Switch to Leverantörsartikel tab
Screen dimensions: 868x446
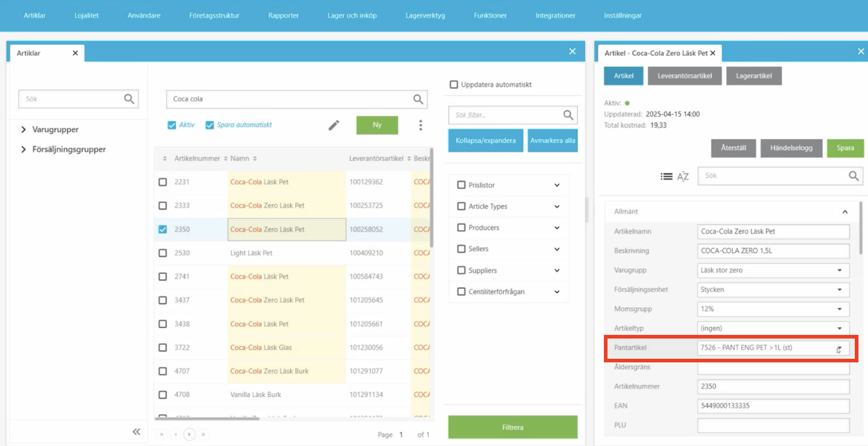(x=685, y=76)
